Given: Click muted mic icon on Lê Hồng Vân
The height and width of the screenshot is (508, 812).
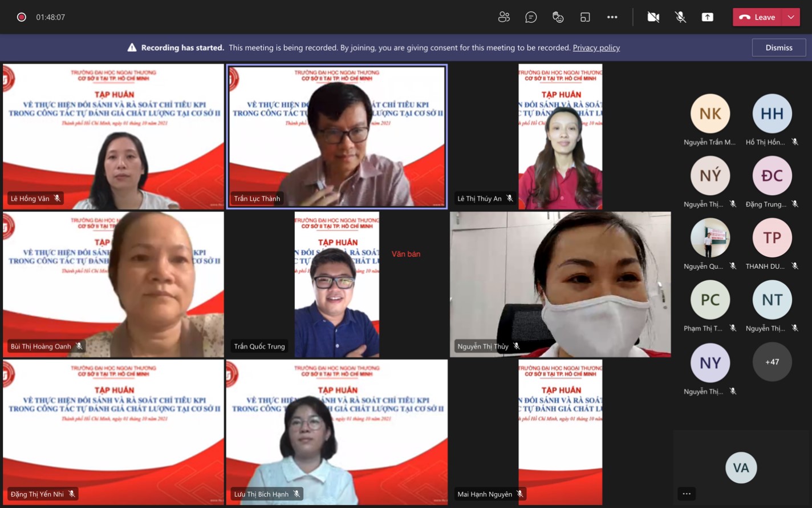Looking at the screenshot, I should point(57,199).
